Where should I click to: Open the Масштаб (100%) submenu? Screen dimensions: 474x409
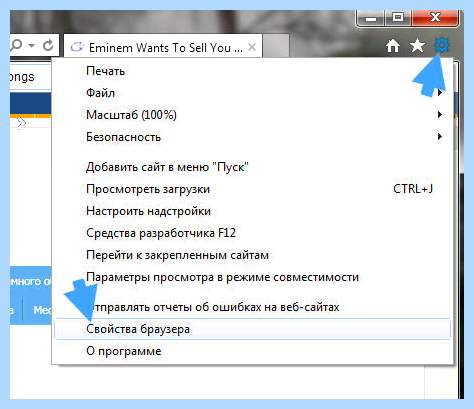[253, 115]
